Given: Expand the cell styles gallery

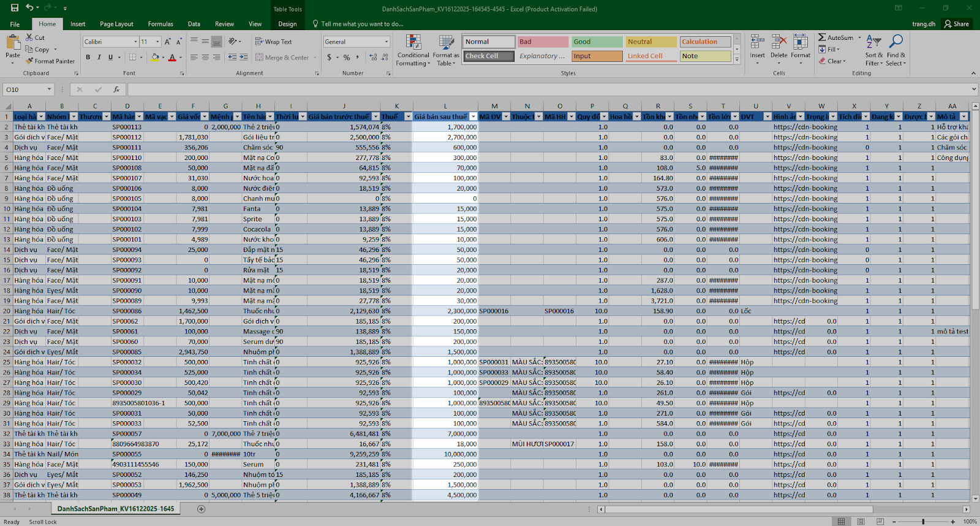Looking at the screenshot, I should click(737, 60).
